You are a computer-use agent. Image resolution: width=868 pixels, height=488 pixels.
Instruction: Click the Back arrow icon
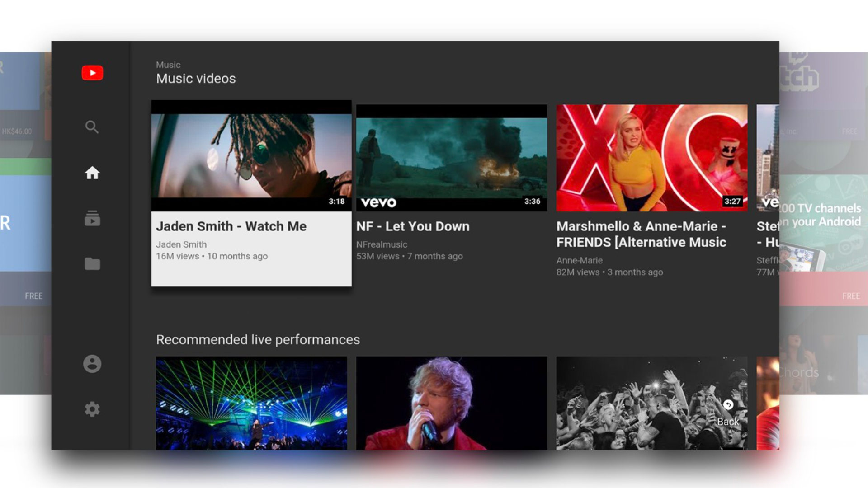coord(728,405)
